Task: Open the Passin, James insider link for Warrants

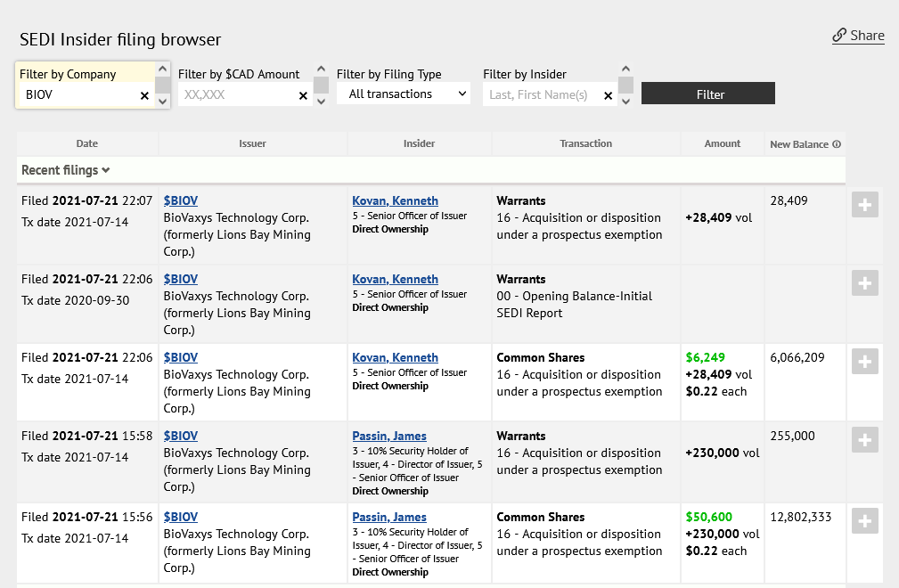Action: [389, 437]
